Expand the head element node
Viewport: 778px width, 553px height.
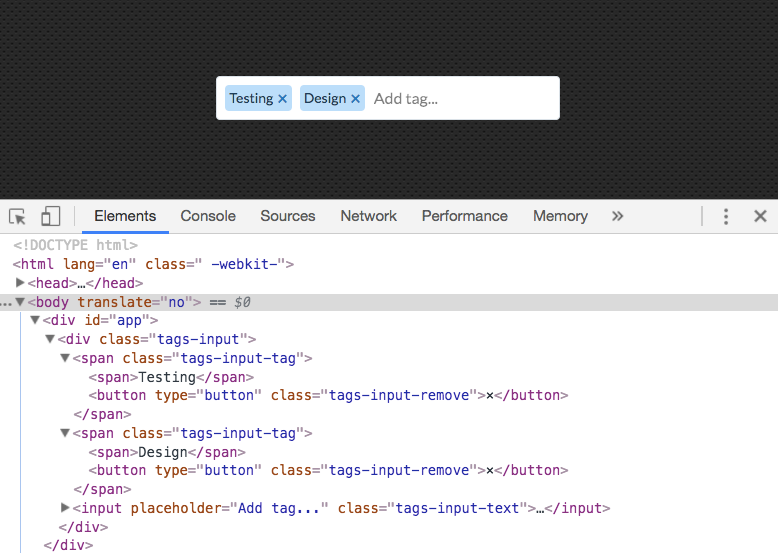[x=20, y=283]
